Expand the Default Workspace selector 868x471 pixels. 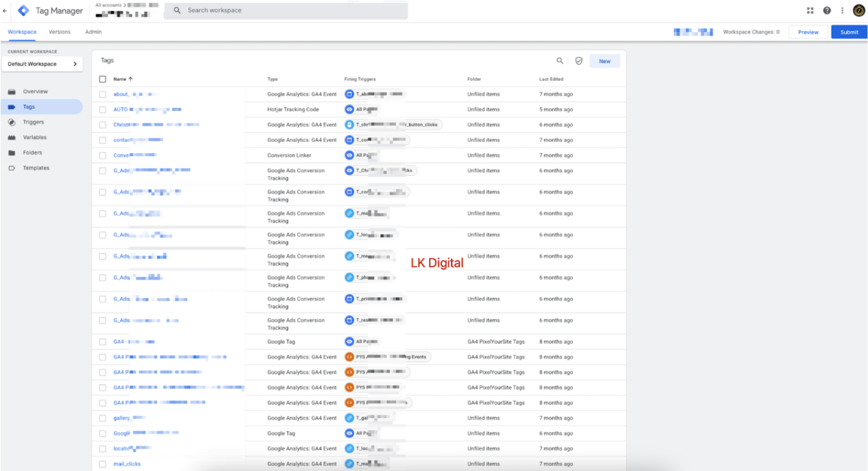(42, 64)
